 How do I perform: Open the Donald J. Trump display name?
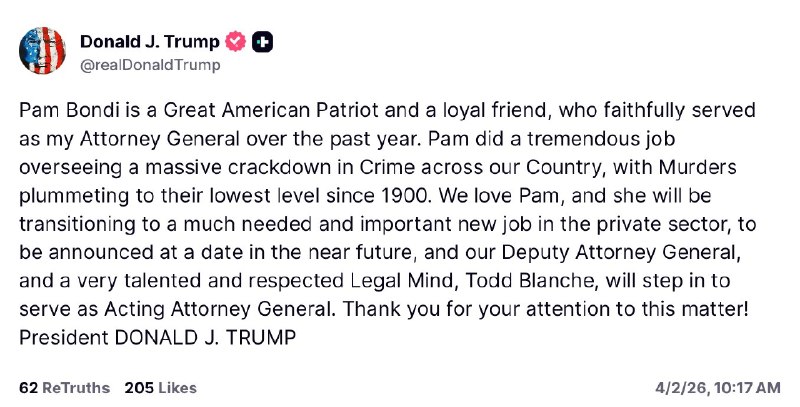tap(150, 42)
